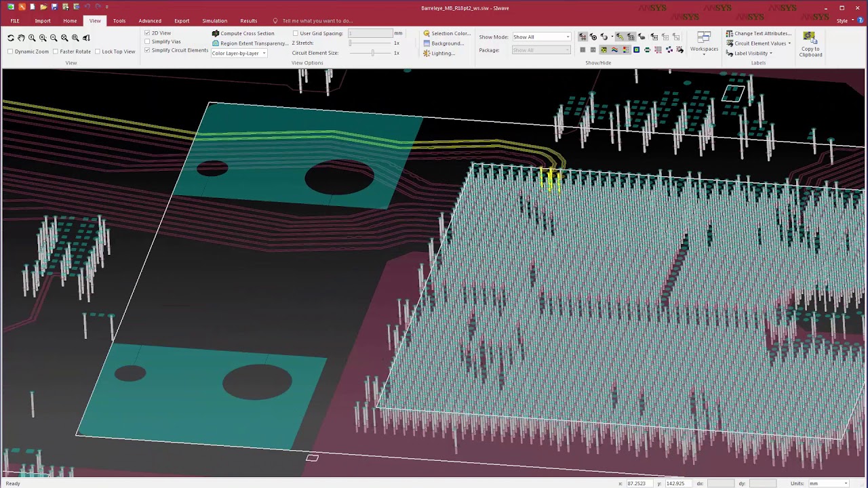Image resolution: width=868 pixels, height=488 pixels.
Task: Click the Lighting sun icon
Action: (x=427, y=53)
